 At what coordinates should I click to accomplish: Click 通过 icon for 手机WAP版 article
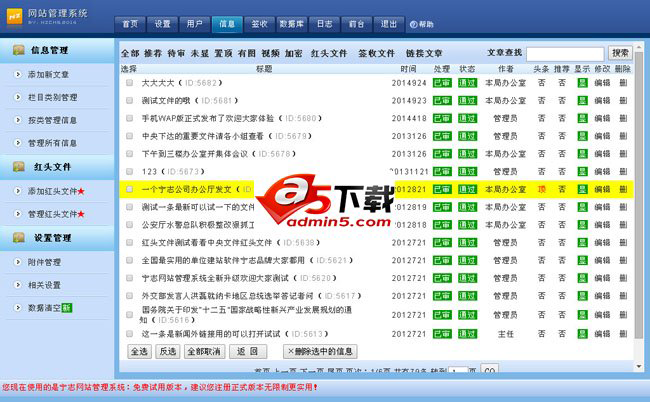(467, 118)
